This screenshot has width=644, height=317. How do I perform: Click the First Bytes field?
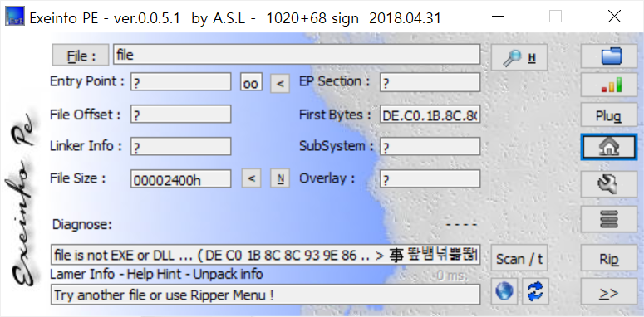[430, 115]
